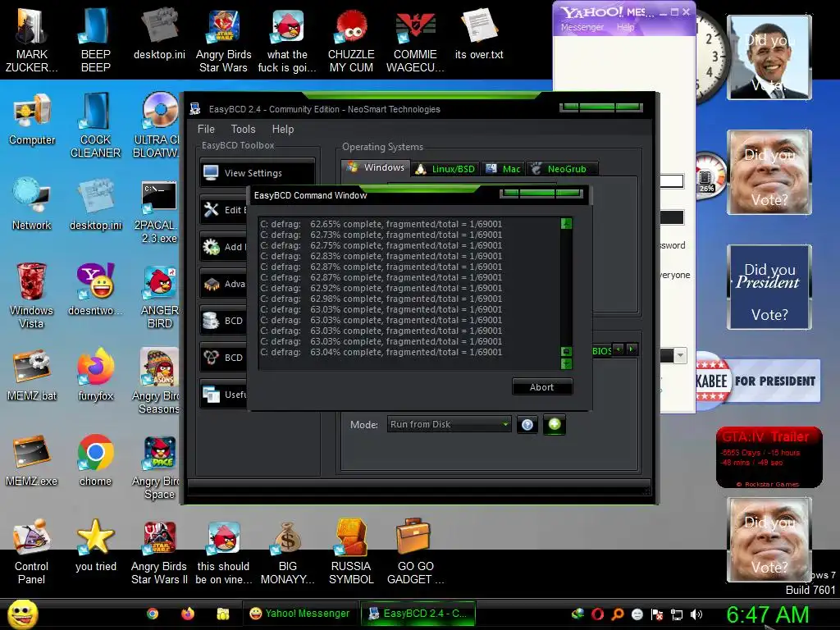The height and width of the screenshot is (630, 840).
Task: Open the MEMZ.bat file icon
Action: 32,375
